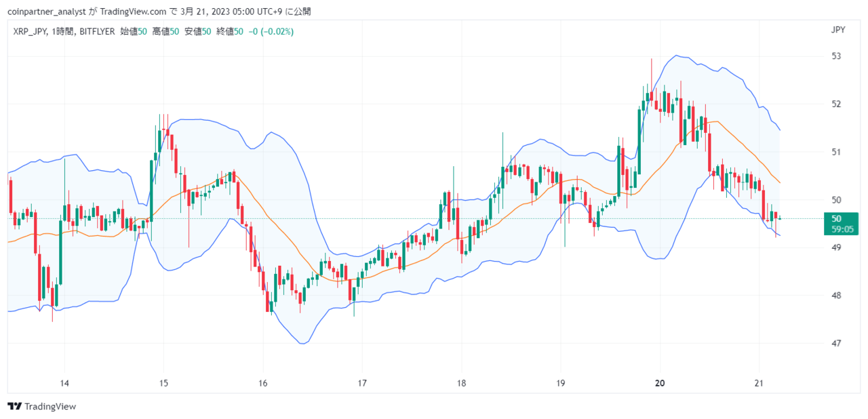Screen dimensions: 868x419
Task: Click the −0 (−0.02%) change value
Action: (x=271, y=31)
